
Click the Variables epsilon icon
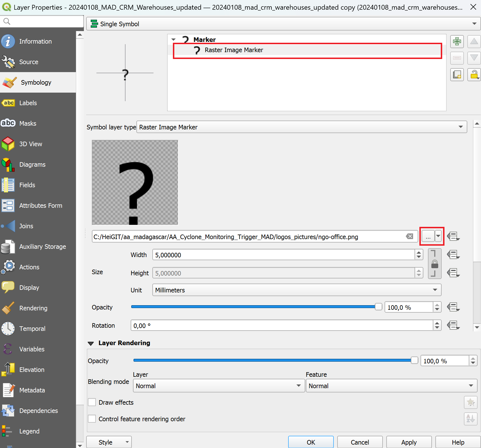[8, 349]
